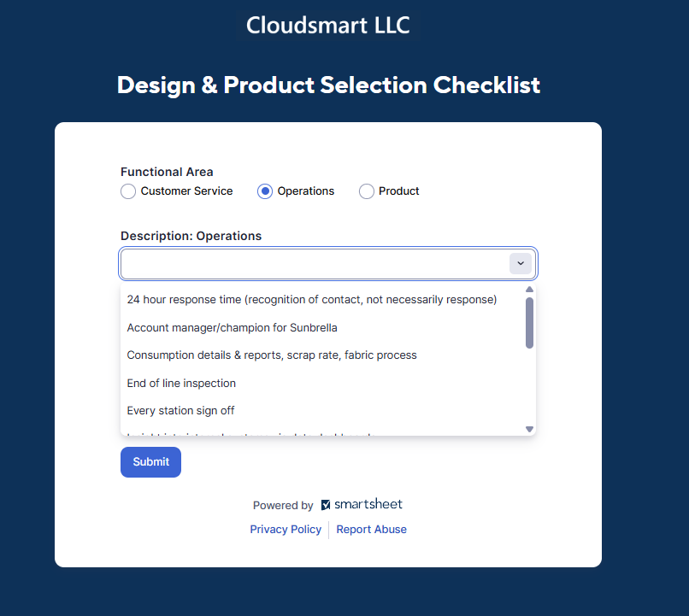This screenshot has width=689, height=616.
Task: Click the Cloudsmart LLC title
Action: [328, 26]
